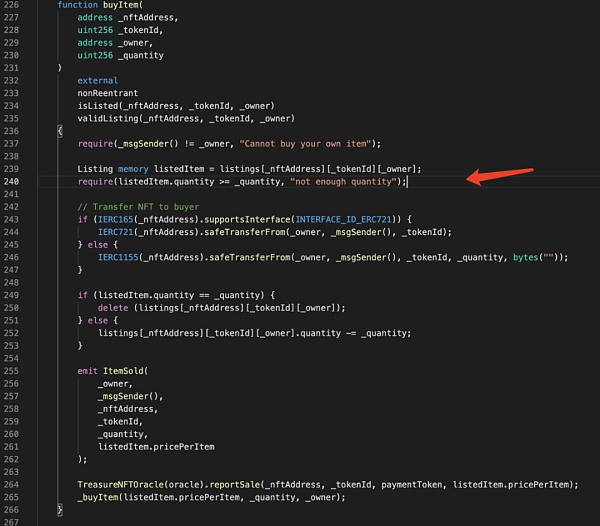Click line number 264 in the gutter
This screenshot has width=600, height=526.
[x=11, y=485]
